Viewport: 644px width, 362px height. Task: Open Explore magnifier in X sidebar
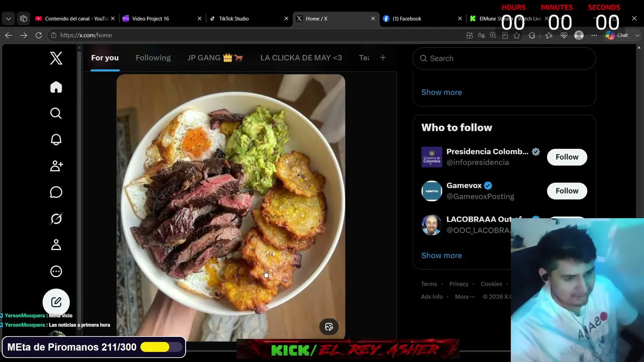click(56, 113)
